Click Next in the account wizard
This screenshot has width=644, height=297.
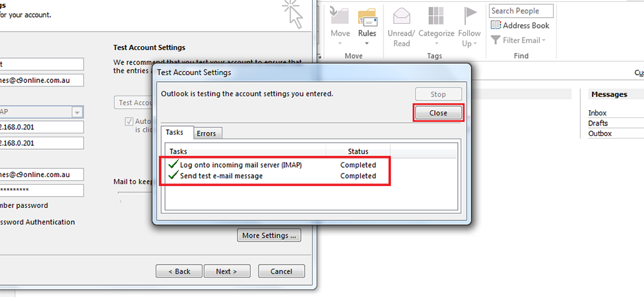pos(227,271)
